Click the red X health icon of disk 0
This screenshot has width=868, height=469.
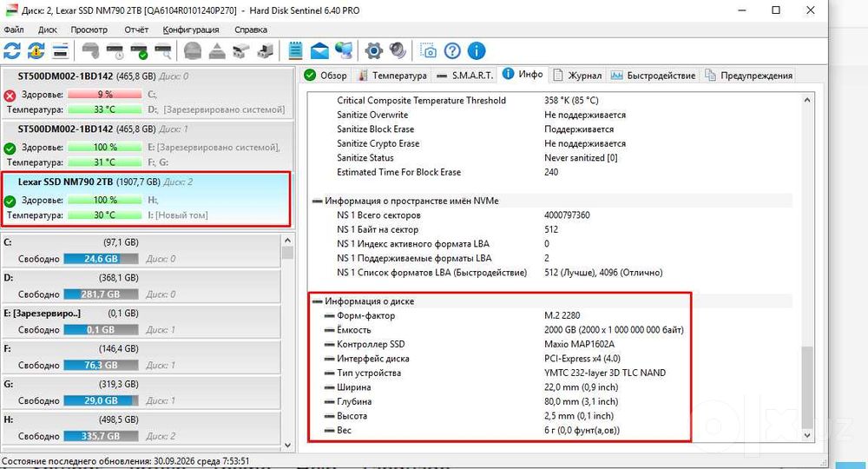(10, 96)
